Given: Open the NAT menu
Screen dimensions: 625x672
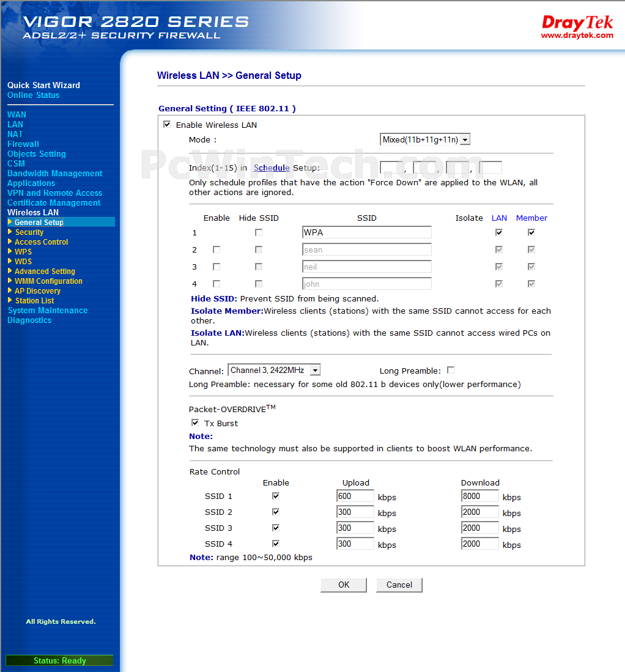Looking at the screenshot, I should pyautogui.click(x=15, y=134).
